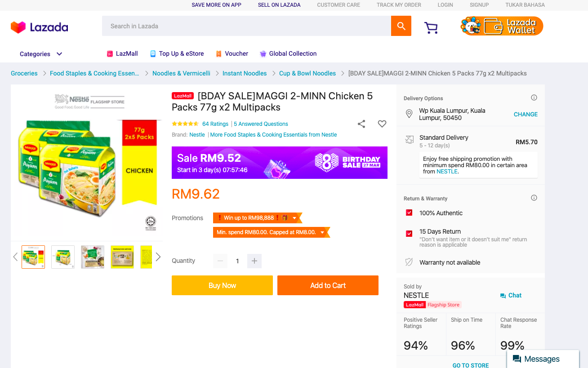Expand the Win up to RM98,888 promotion
Viewport: 588px width, 368px height.
click(294, 218)
